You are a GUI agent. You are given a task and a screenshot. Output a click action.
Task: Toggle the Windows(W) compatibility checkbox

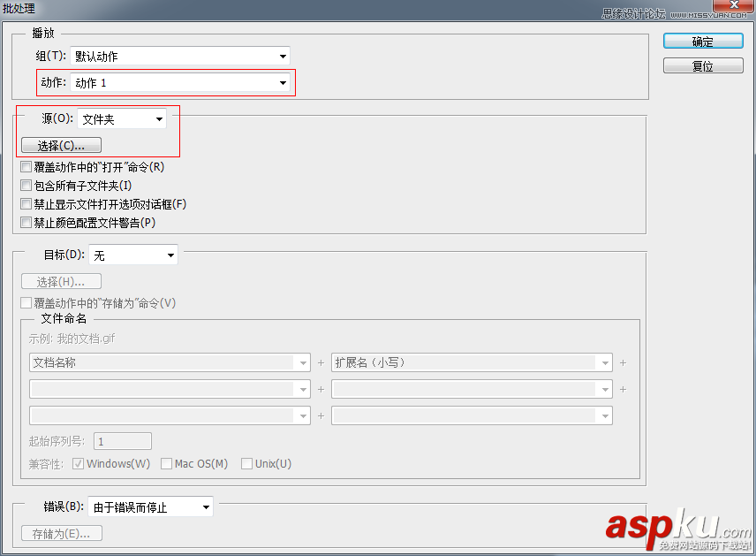pos(79,463)
